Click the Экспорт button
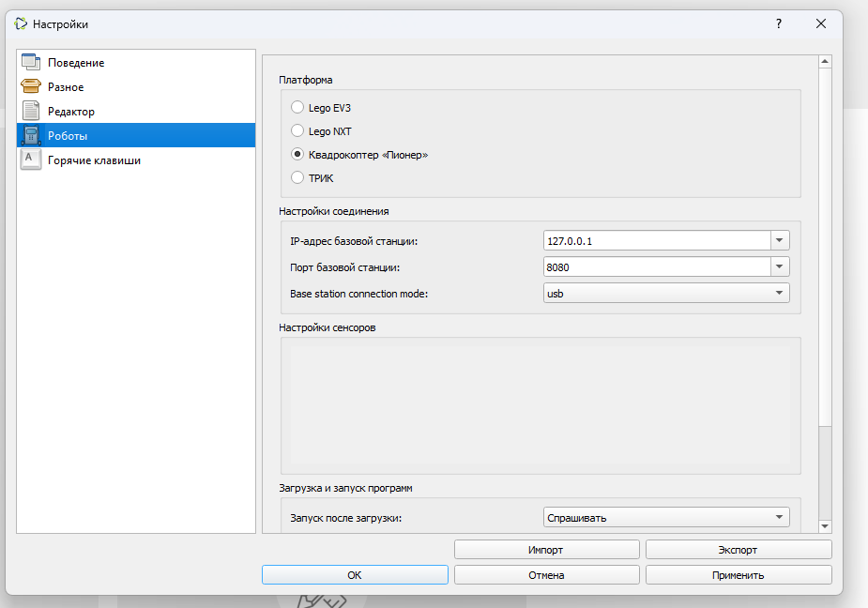The height and width of the screenshot is (608, 868). 739,549
